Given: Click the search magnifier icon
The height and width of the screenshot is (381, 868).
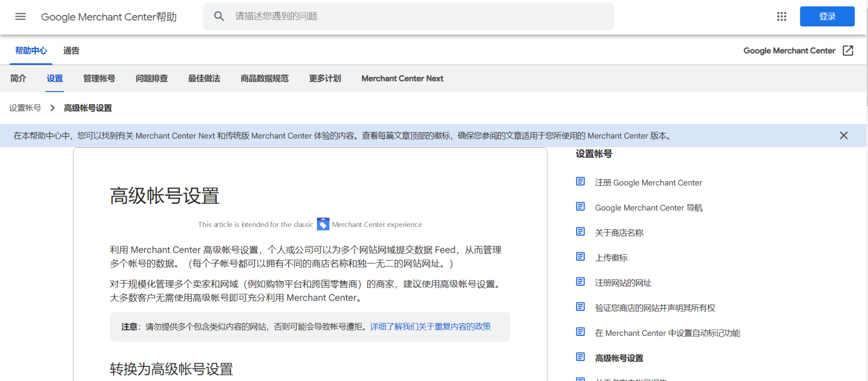Looking at the screenshot, I should 219,17.
